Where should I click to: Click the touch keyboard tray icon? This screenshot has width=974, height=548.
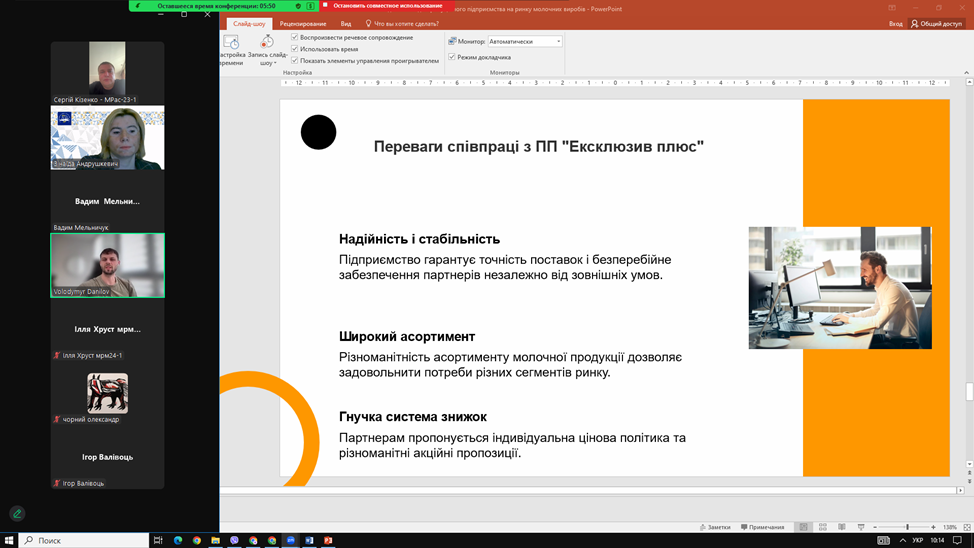pyautogui.click(x=883, y=540)
